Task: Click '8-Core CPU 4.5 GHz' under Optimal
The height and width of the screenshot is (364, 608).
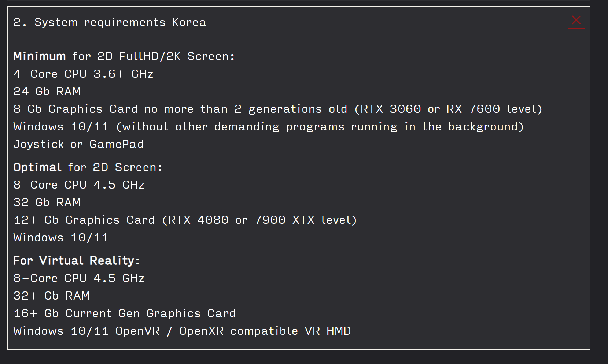Action: tap(79, 185)
